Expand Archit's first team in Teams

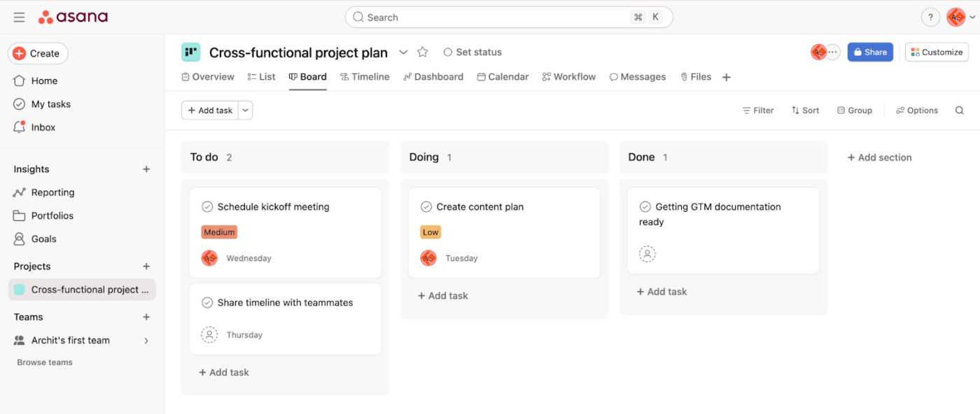point(146,341)
